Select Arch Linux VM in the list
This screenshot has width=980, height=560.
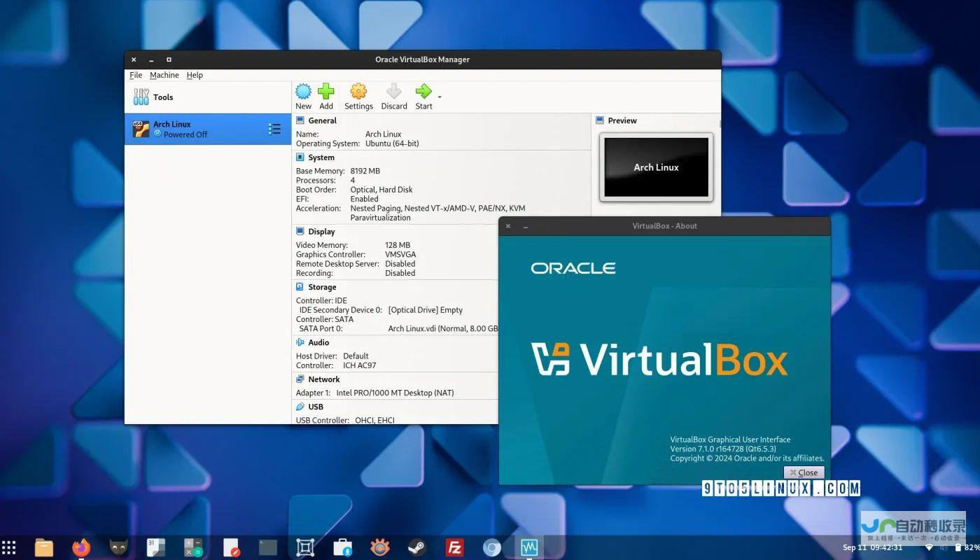click(208, 129)
